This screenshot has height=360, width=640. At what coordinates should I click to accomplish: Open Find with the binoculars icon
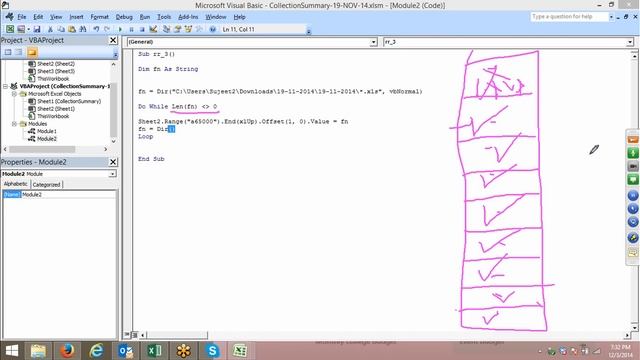(x=83, y=29)
